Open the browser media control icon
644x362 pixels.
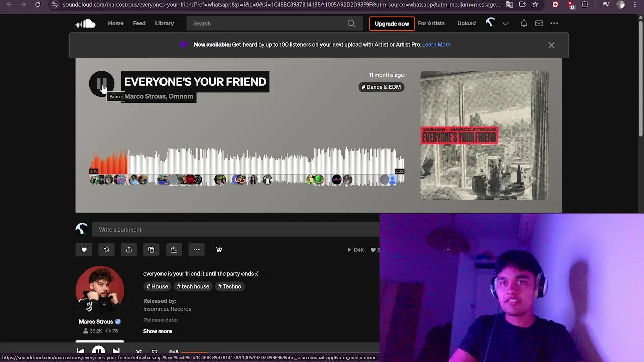(607, 5)
